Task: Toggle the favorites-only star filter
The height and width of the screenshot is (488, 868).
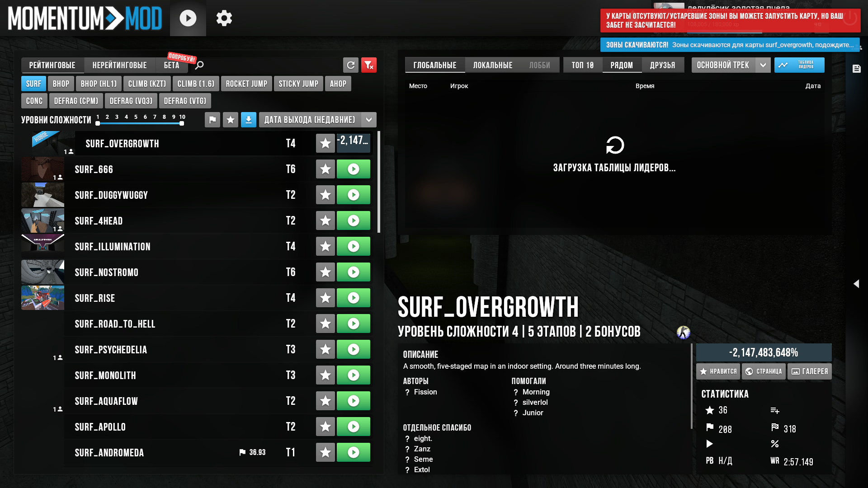Action: [231, 120]
